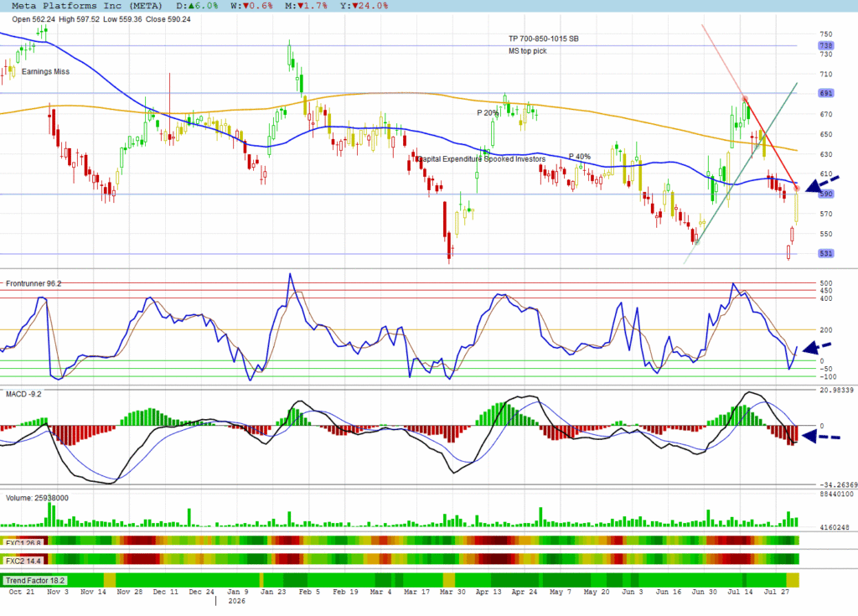Click the Jan 9 date label
Image resolution: width=858 pixels, height=616 pixels.
coord(237,592)
